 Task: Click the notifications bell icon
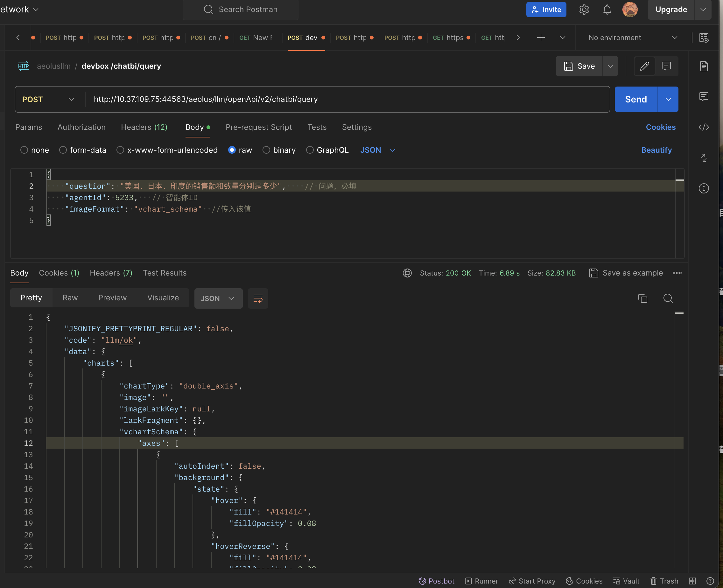point(607,10)
